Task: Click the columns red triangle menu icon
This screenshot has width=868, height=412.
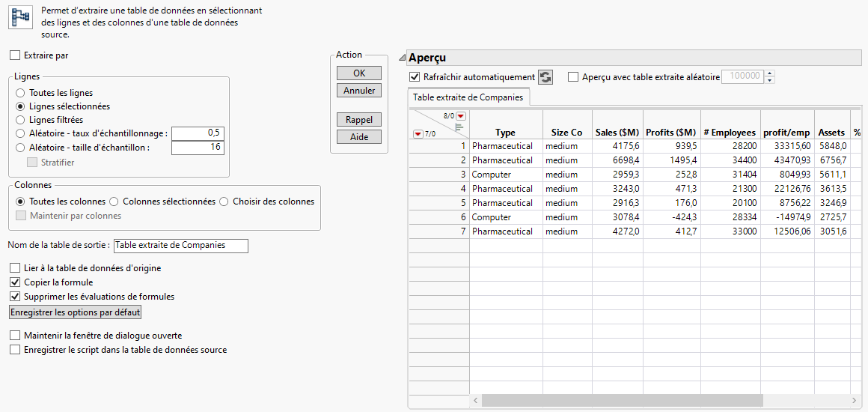Action: pyautogui.click(x=461, y=116)
